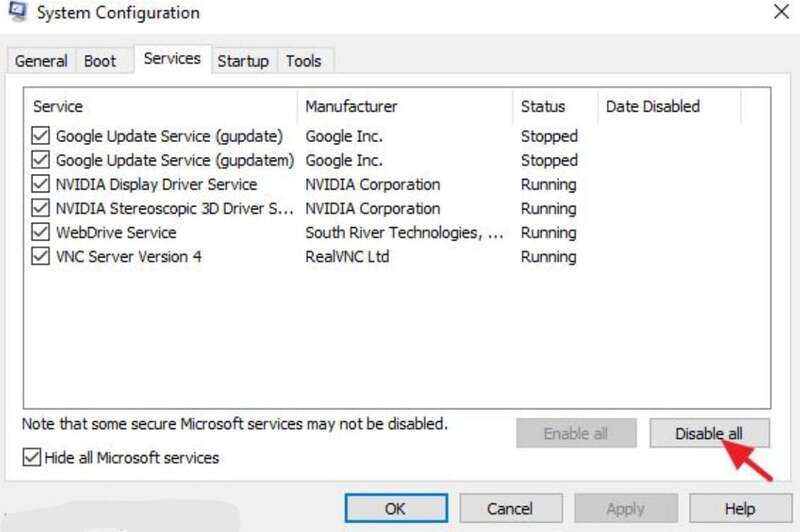This screenshot has width=800, height=532.
Task: Go to the Startup tab
Action: coord(243,61)
